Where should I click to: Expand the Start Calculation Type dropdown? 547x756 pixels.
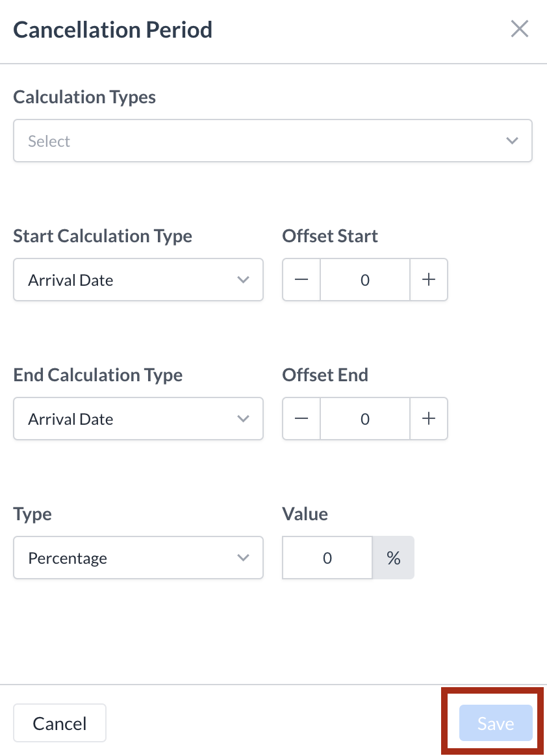(138, 280)
